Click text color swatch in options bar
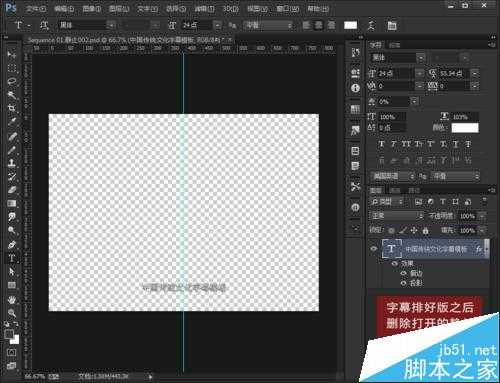The image size is (500, 383). [350, 25]
